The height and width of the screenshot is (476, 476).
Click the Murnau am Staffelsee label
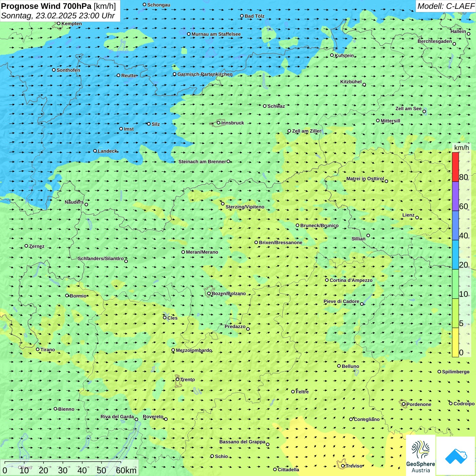pos(216,34)
